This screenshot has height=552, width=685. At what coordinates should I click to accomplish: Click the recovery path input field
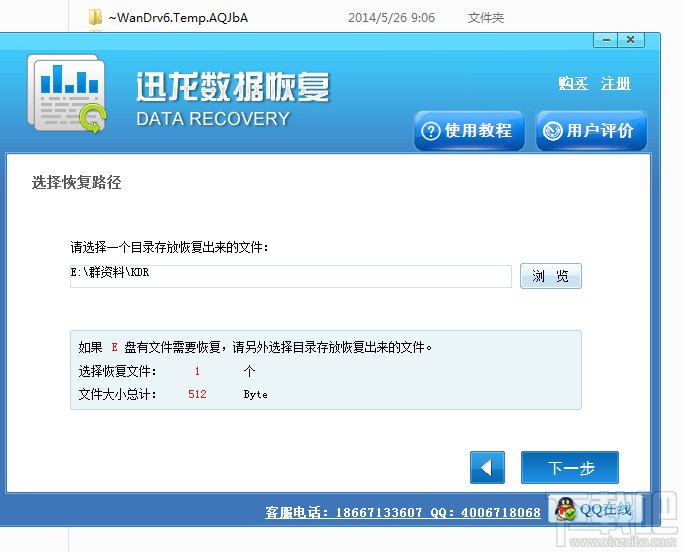point(291,276)
